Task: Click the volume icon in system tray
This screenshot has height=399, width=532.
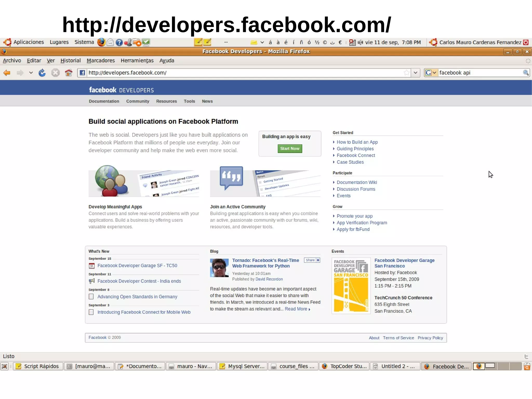Action: click(360, 42)
